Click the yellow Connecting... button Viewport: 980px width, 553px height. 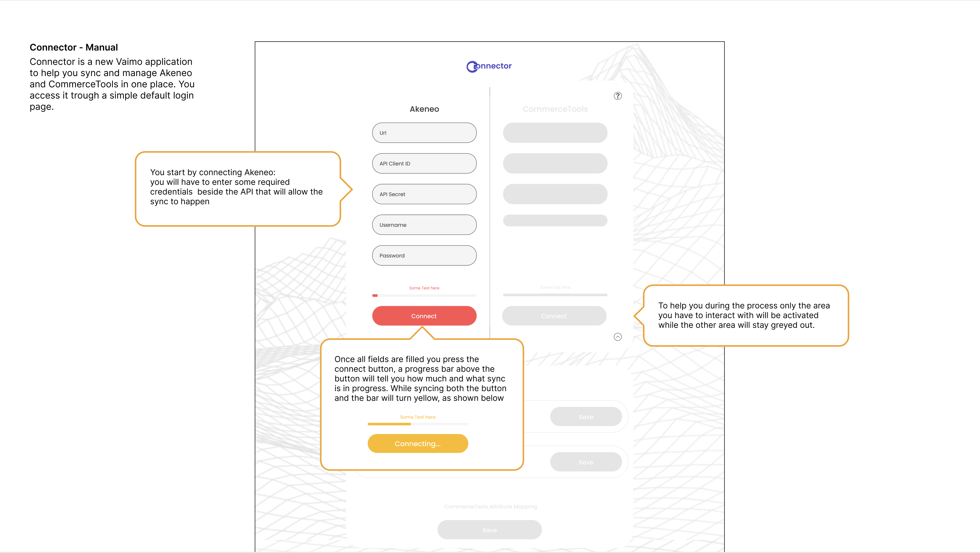point(418,443)
